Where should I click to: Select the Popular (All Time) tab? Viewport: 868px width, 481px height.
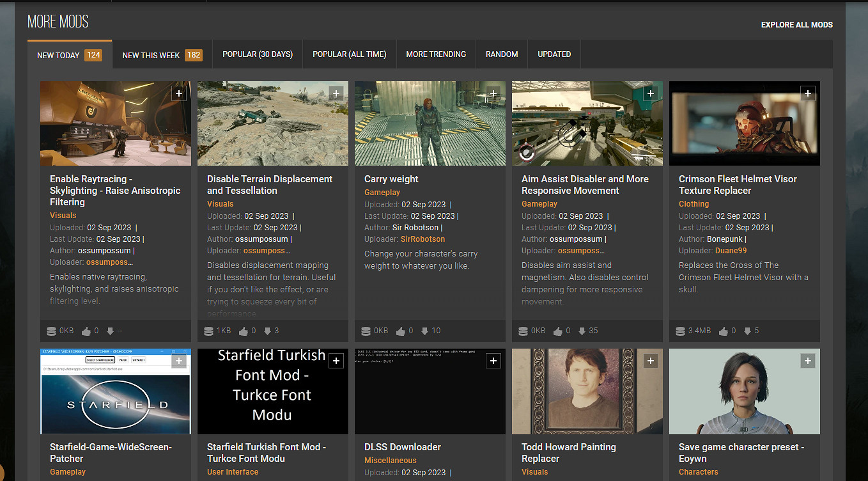pos(349,54)
